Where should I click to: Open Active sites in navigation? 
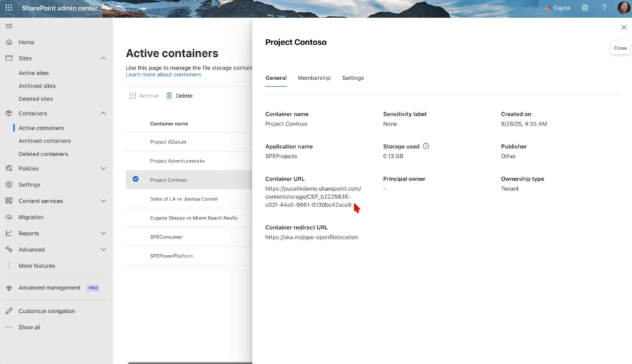tap(34, 73)
